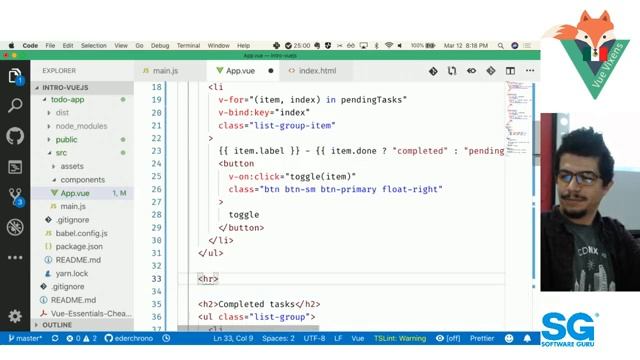Open errors and warnings count in status bar
640x360 pixels.
(82, 338)
